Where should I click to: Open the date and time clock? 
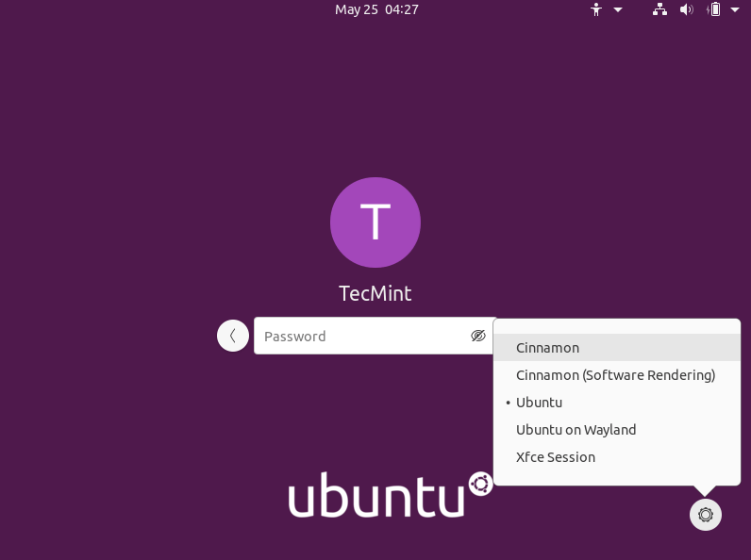[x=376, y=9]
